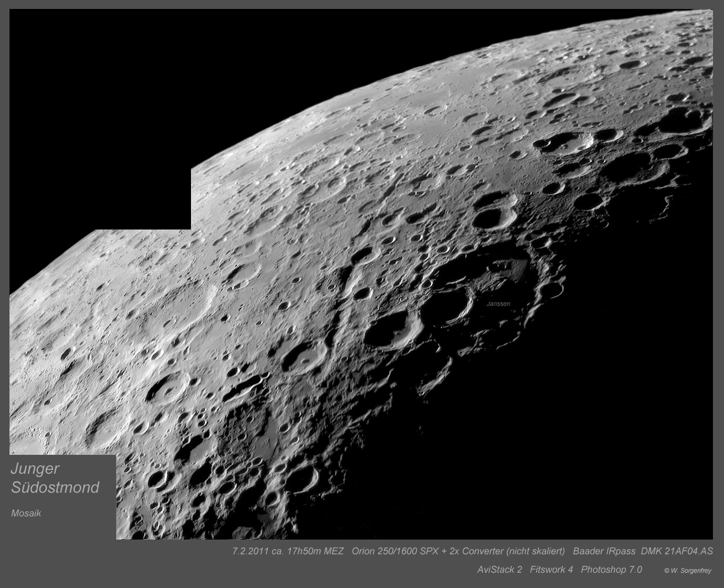Click the 'Fitswork 4' text
724x588 pixels.
click(551, 570)
